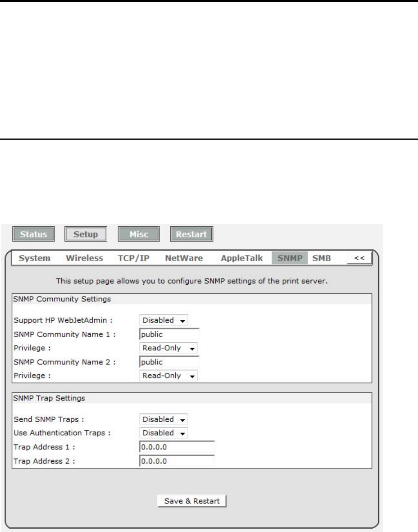The height and width of the screenshot is (532, 418).
Task: Edit SNMP Community Name 1 field
Action: (170, 334)
